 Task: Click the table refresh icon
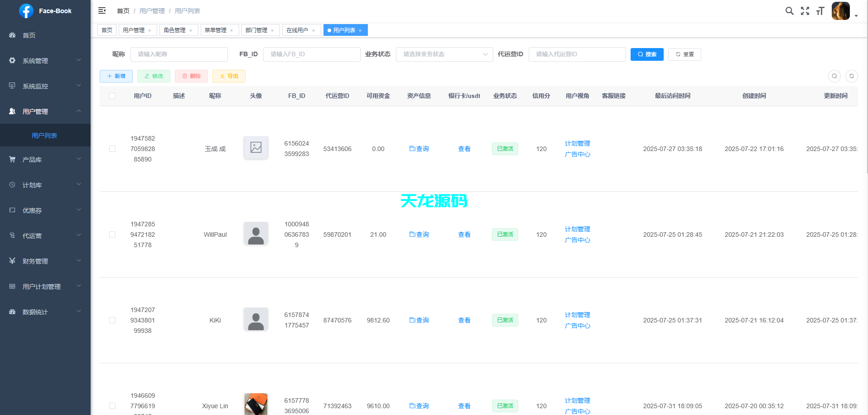tap(852, 76)
